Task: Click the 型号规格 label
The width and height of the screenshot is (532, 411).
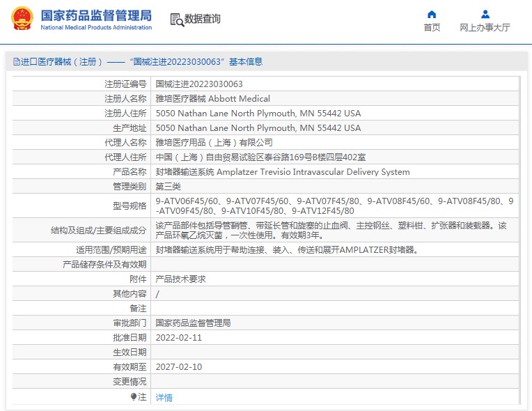Action: (130, 205)
